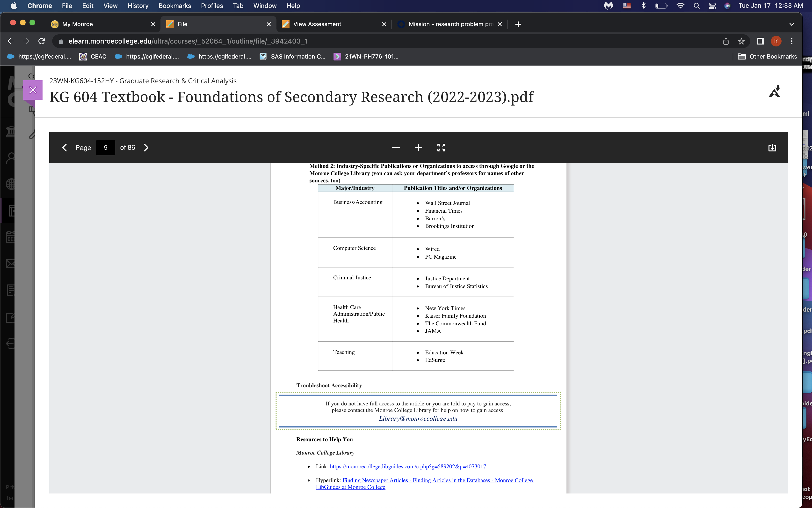Open Chrome profile K avatar

[x=776, y=41]
